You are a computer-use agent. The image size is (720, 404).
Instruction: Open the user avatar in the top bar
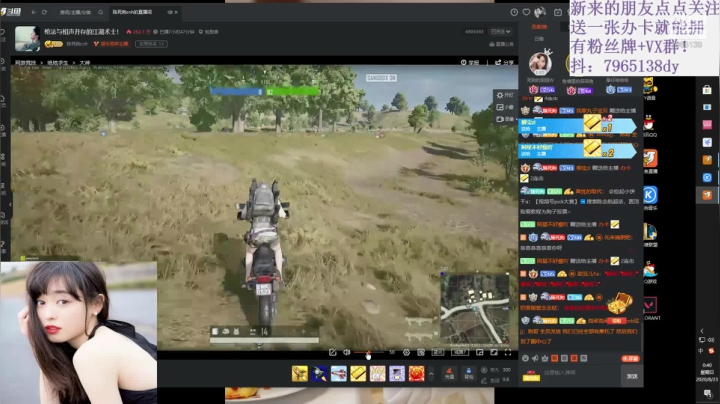(540, 12)
